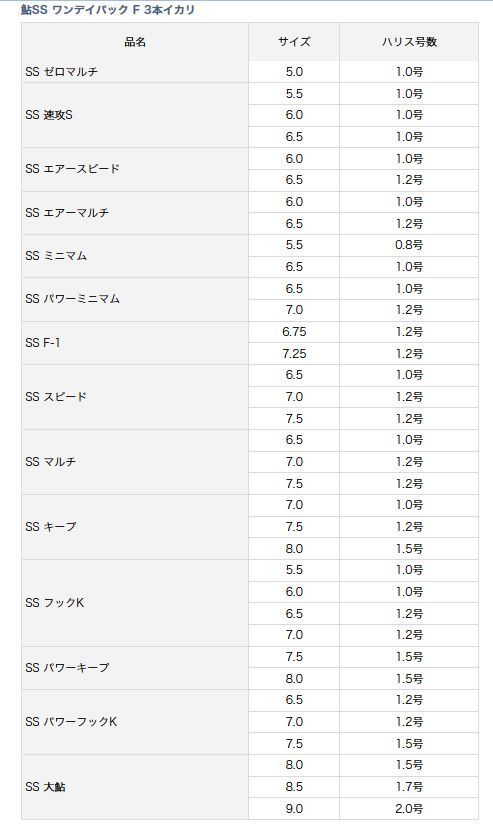Select the SS 速攻S product name cell
The width and height of the screenshot is (493, 831).
(135, 115)
